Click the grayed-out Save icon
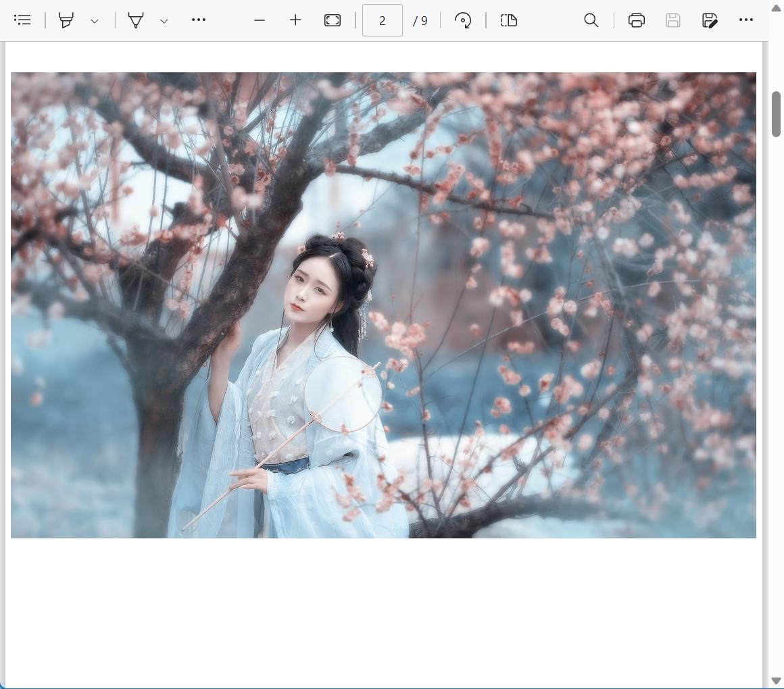 point(672,20)
